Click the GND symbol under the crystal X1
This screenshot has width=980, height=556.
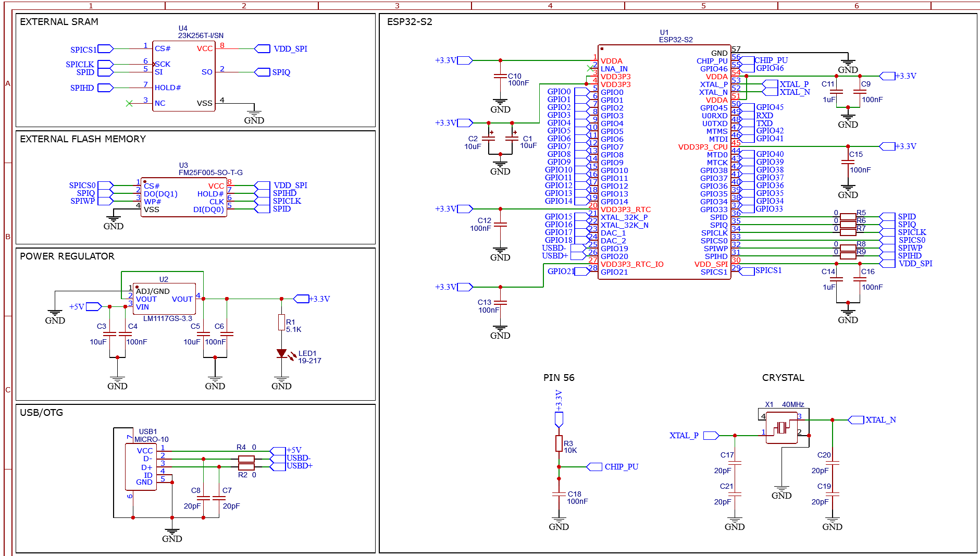pos(781,492)
